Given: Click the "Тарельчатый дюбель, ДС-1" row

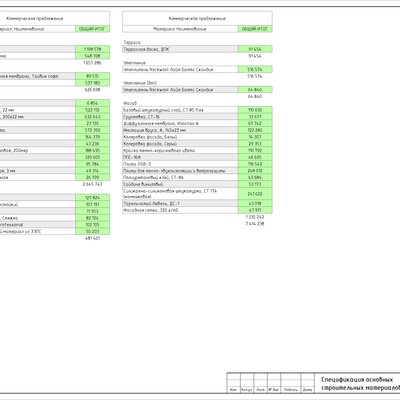Looking at the screenshot, I should [197, 203].
